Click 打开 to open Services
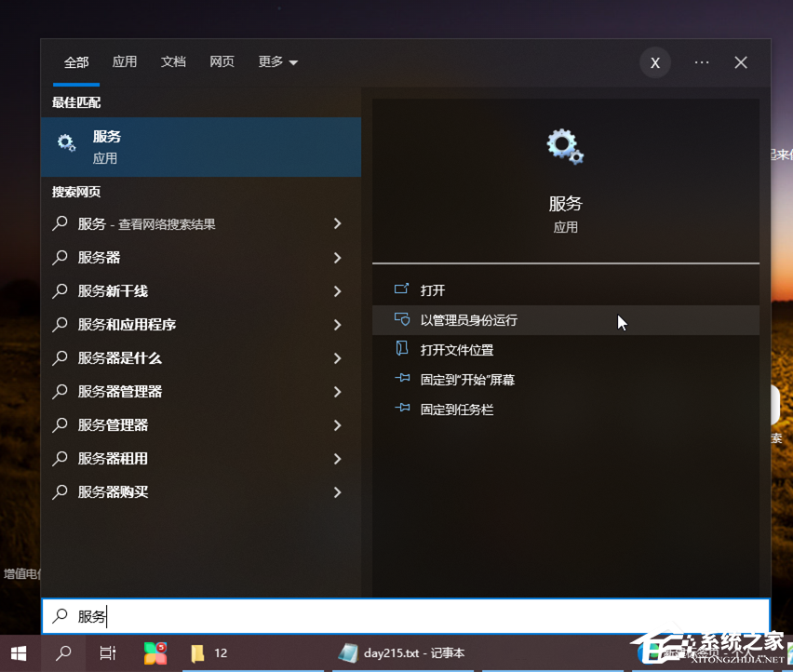Screen dimensions: 793x672 coord(566,290)
